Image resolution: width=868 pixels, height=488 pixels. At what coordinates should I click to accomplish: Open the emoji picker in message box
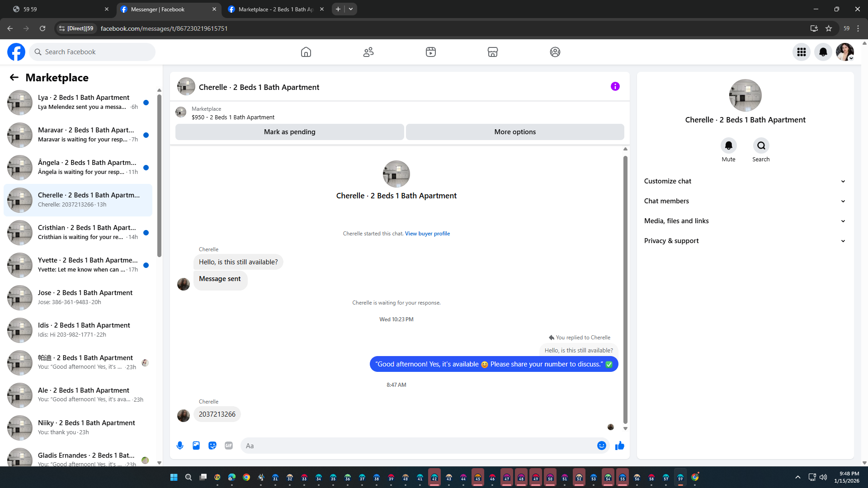601,446
